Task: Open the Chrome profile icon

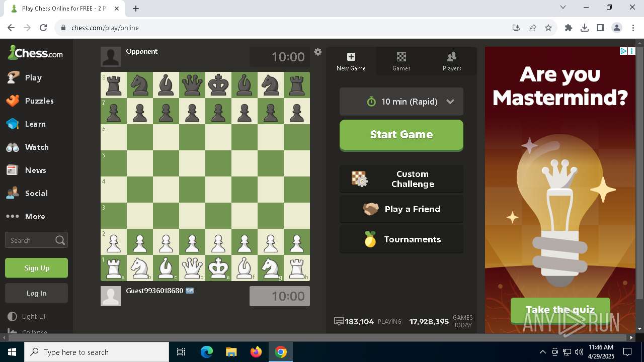Action: [x=617, y=28]
